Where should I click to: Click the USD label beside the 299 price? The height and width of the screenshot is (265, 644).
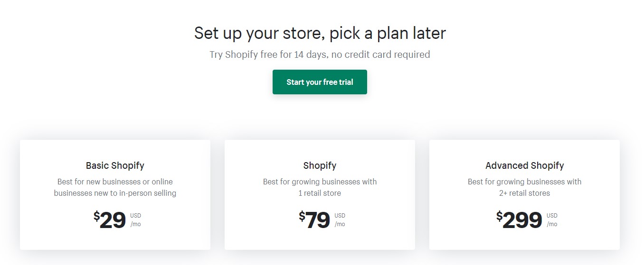pyautogui.click(x=552, y=216)
